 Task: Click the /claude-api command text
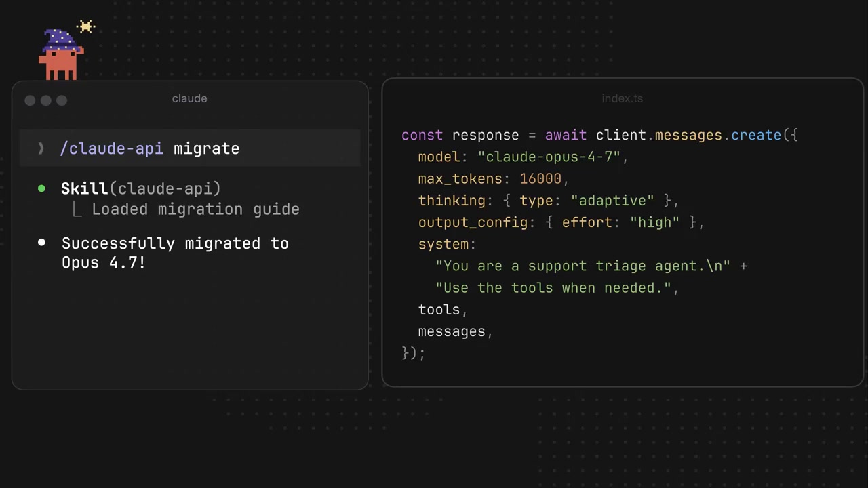(x=112, y=148)
